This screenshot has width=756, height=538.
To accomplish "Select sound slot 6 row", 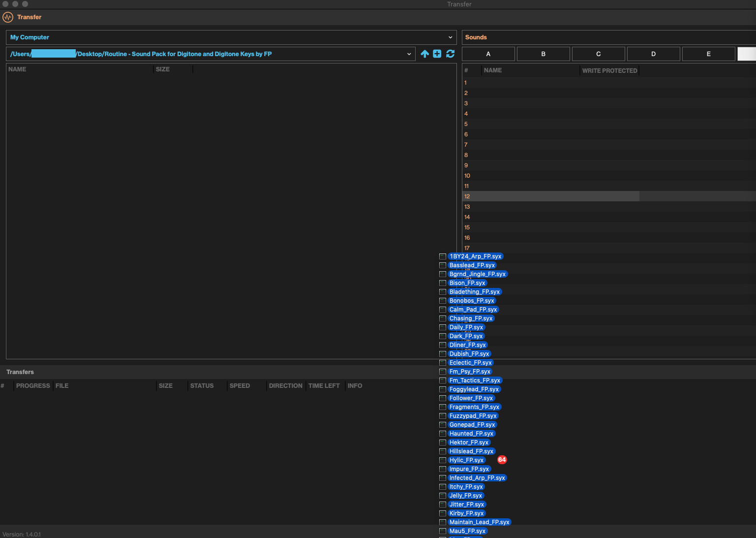I will pyautogui.click(x=609, y=134).
